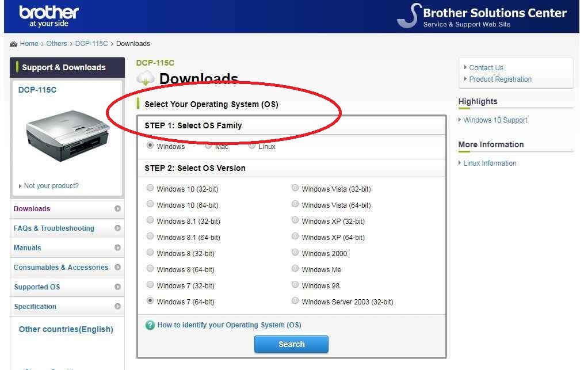
Task: Click the arrow icon beside Supported OS
Action: [x=117, y=287]
